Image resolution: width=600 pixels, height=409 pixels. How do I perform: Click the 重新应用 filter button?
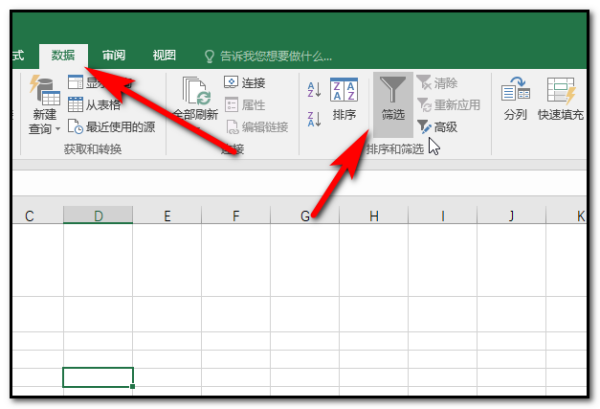coord(448,104)
